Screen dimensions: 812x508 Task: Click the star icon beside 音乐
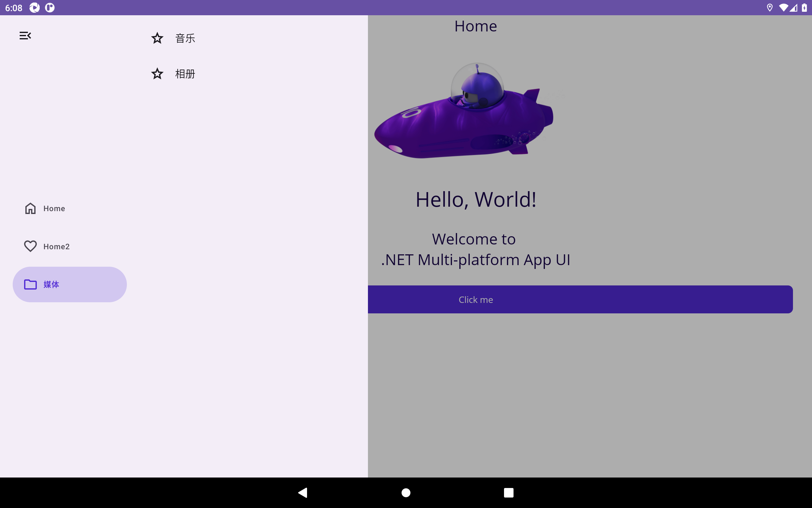click(157, 38)
